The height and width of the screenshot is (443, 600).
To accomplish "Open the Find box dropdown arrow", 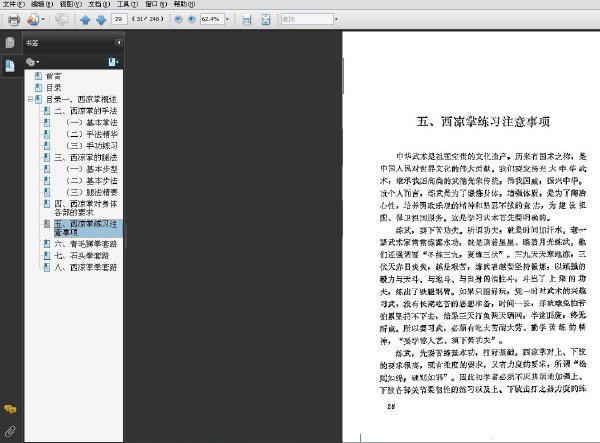I will pos(336,19).
